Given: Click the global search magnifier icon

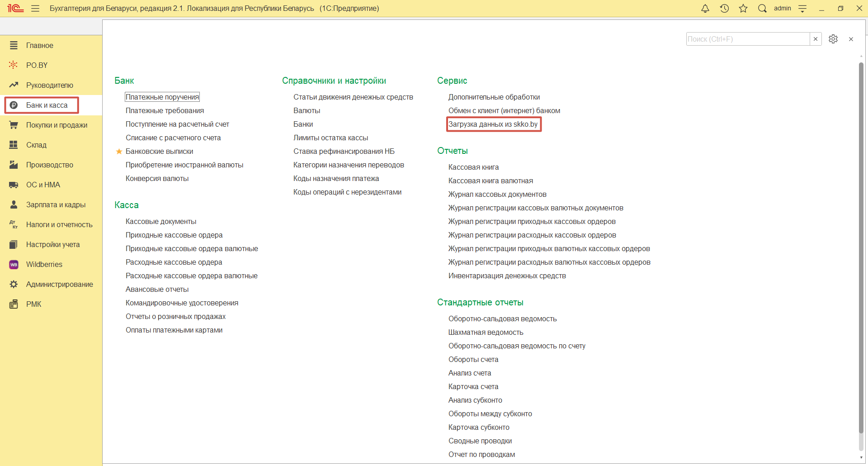Looking at the screenshot, I should [762, 9].
